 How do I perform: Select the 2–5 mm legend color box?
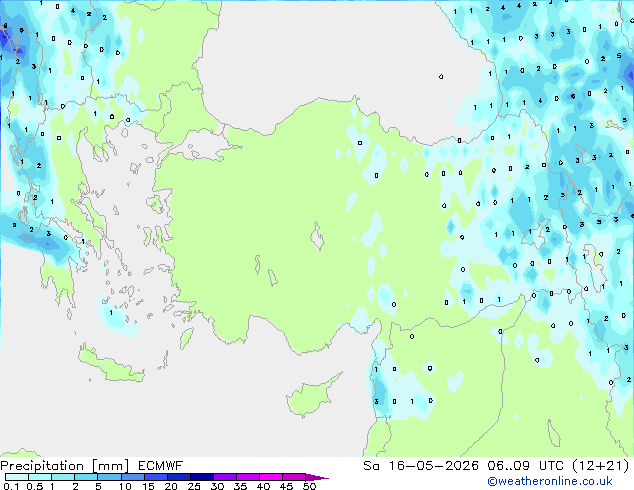click(86, 477)
